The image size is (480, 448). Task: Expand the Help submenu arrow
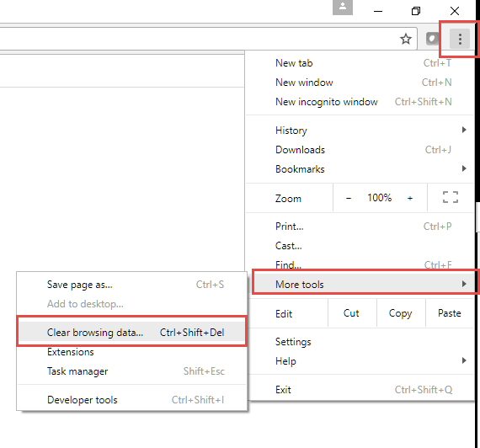coord(464,360)
